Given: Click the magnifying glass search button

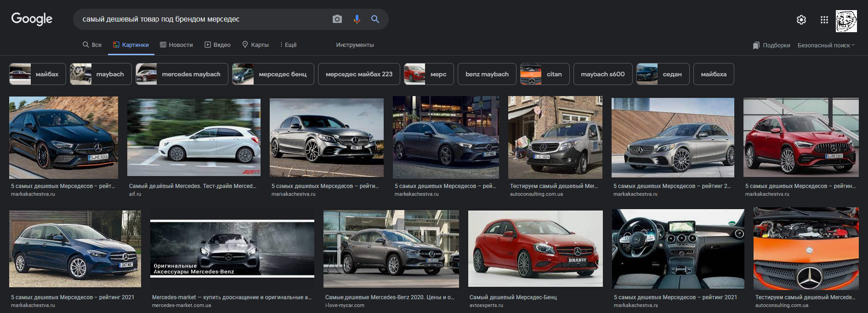Looking at the screenshot, I should [375, 19].
